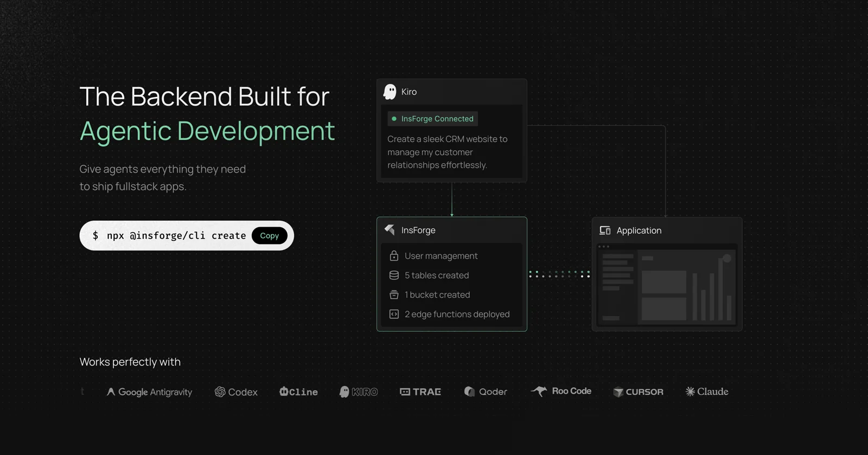
Task: Open the Claude logo link
Action: point(707,392)
